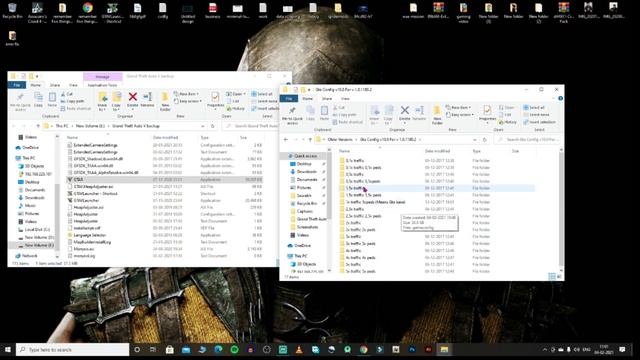Select Network in backup window sidebar
This screenshot has height=360, width=640.
(29, 256)
